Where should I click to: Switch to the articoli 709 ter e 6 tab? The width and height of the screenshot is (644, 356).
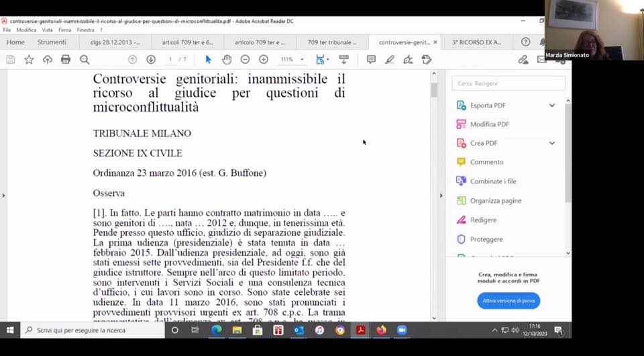[x=188, y=42]
